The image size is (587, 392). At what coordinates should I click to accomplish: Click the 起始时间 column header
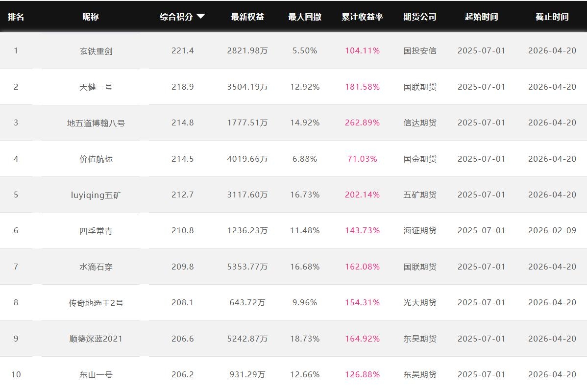point(481,17)
